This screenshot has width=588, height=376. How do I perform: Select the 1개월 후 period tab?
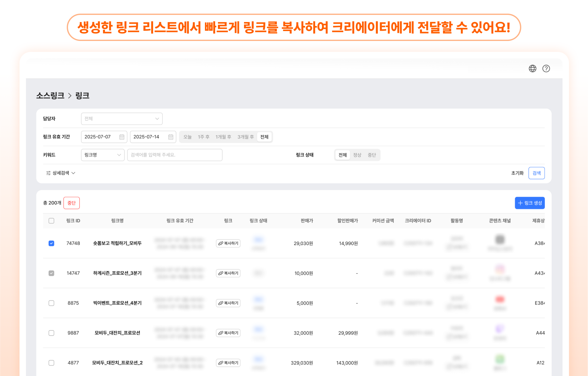tap(223, 137)
